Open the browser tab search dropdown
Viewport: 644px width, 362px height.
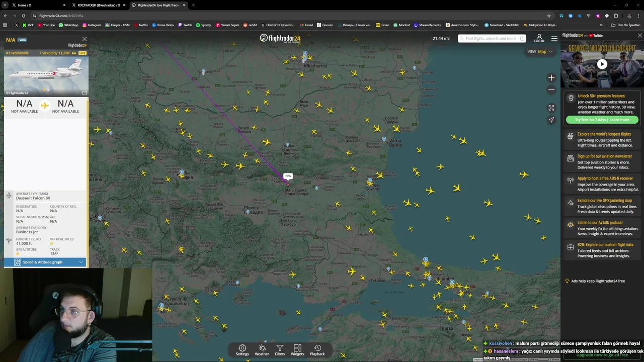click(5, 5)
